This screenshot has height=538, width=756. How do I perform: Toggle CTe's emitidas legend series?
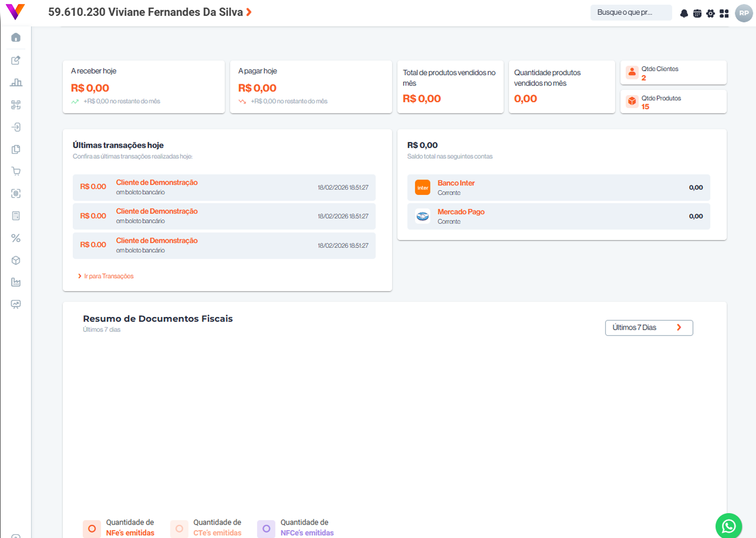[206, 528]
